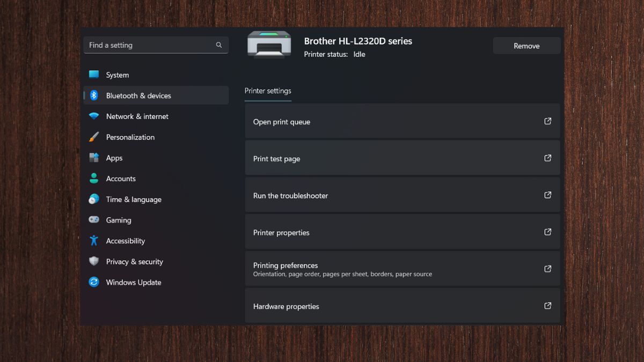The image size is (644, 362).
Task: Click the Network & internet Wi-Fi icon
Action: (94, 116)
